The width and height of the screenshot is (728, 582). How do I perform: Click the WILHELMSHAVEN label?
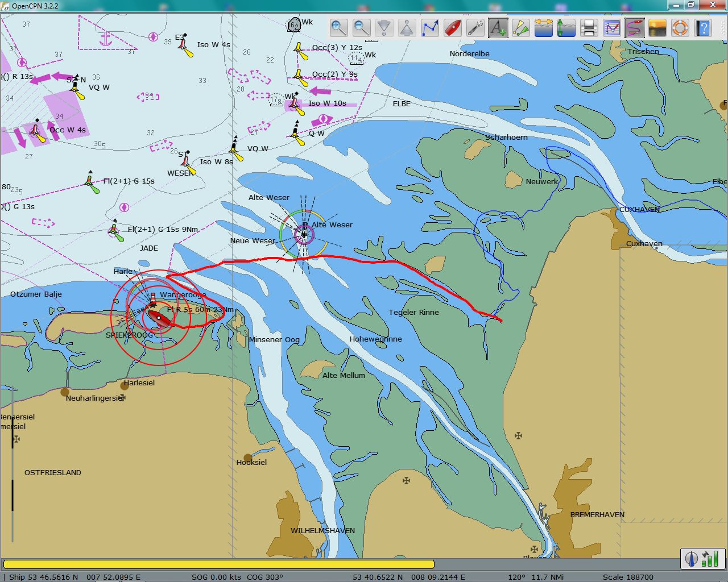[322, 530]
